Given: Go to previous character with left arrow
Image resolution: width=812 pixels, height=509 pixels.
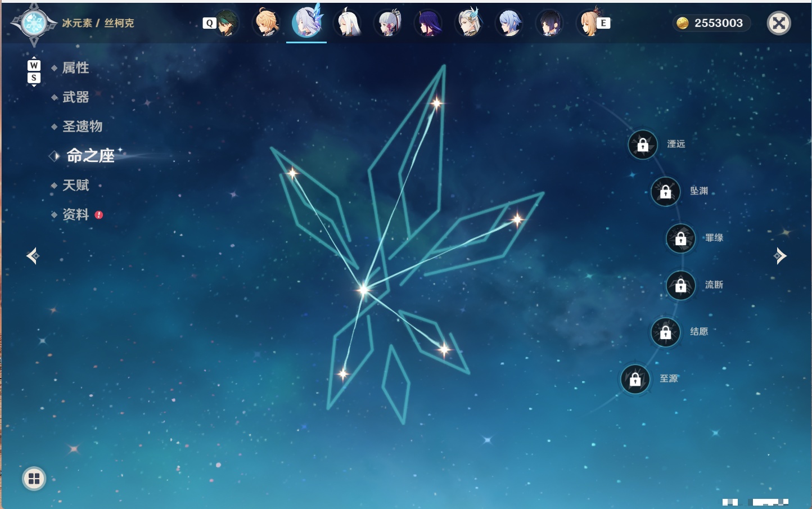Looking at the screenshot, I should pyautogui.click(x=33, y=256).
